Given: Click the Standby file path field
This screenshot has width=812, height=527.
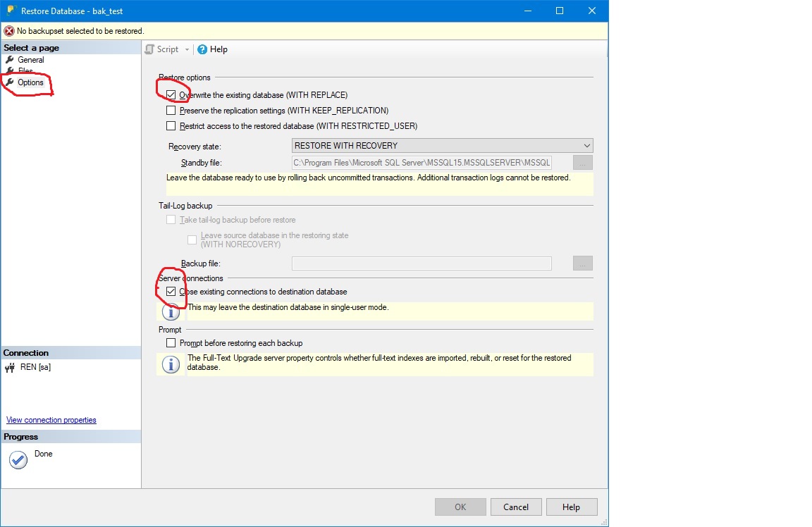Looking at the screenshot, I should coord(422,163).
